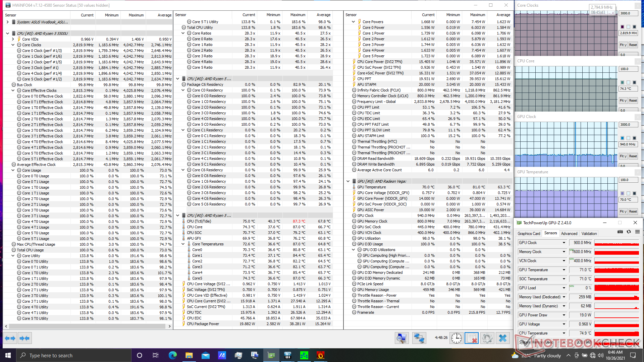Click GPU-Z screenshot camera icon
This screenshot has width=644, height=362.
(x=620, y=232)
